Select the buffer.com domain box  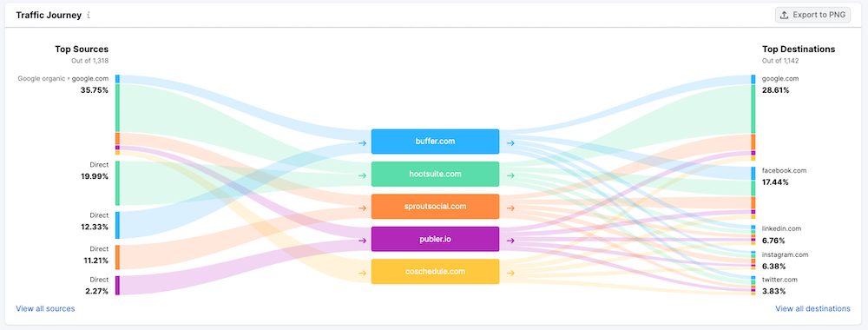point(435,142)
